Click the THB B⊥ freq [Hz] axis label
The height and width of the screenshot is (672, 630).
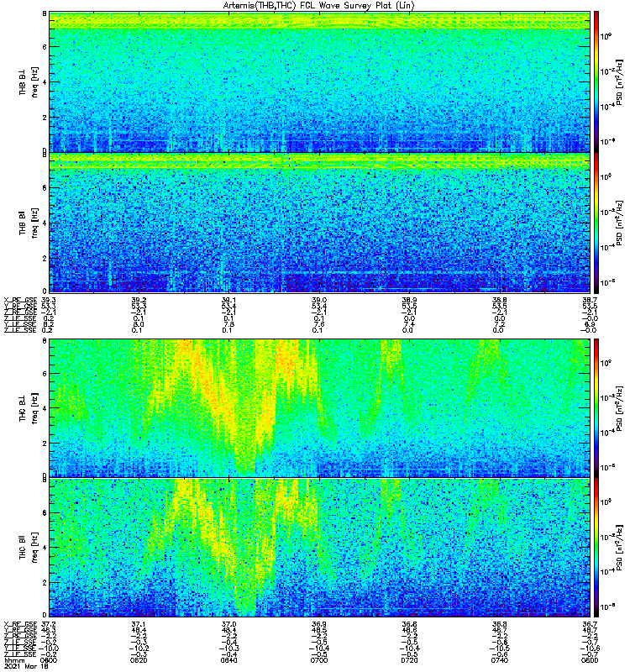coord(29,81)
